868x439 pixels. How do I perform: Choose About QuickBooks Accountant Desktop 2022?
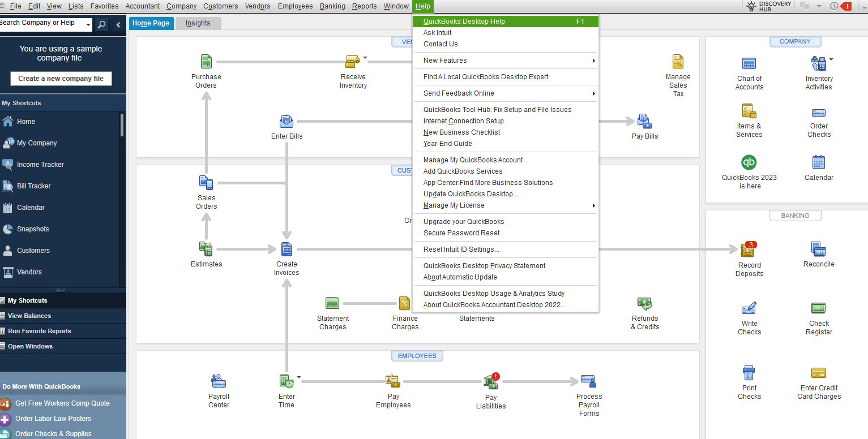tap(494, 305)
